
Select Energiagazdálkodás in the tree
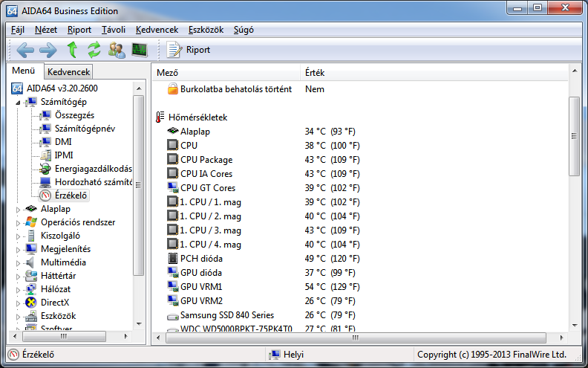(94, 169)
